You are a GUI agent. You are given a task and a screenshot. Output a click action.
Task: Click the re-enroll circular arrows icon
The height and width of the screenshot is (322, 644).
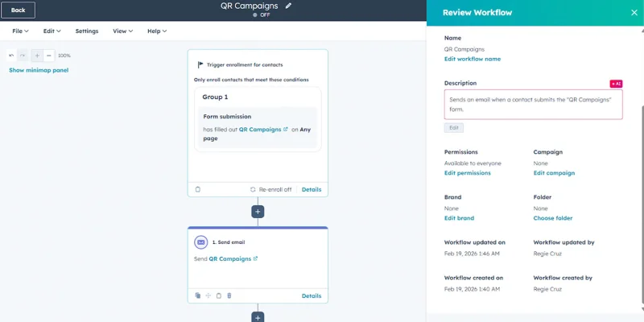253,189
